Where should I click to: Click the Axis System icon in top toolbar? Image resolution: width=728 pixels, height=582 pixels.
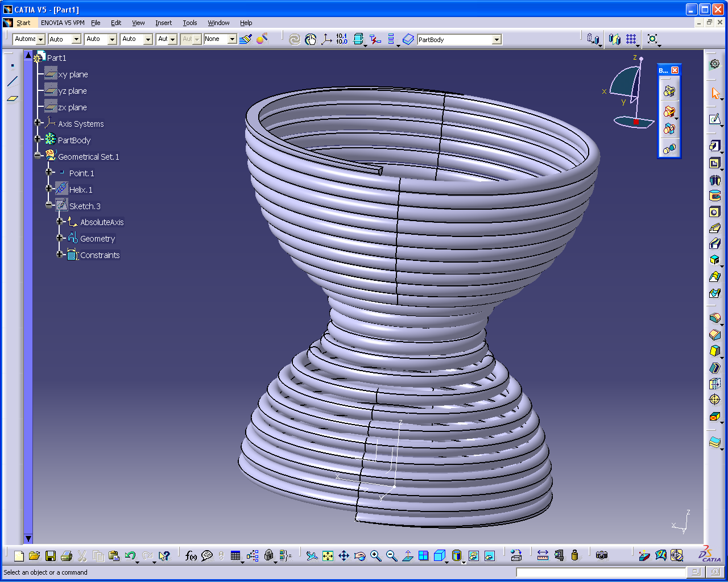pos(326,39)
